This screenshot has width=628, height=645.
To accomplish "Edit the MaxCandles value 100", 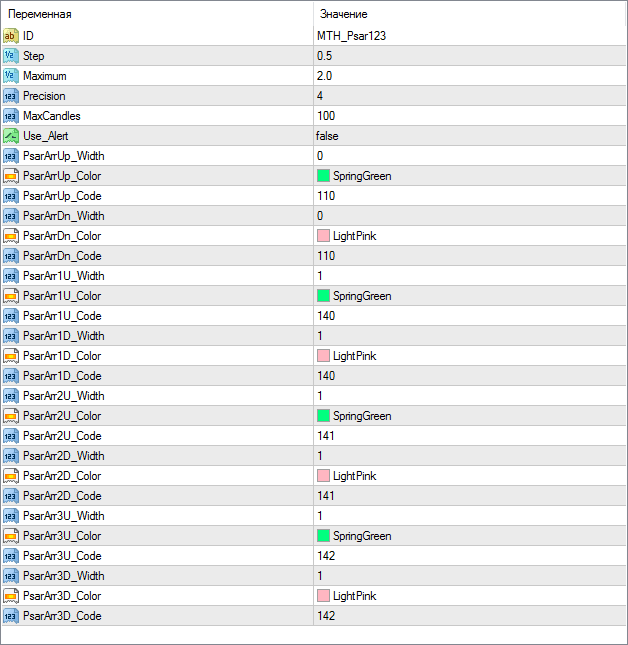I will 326,116.
